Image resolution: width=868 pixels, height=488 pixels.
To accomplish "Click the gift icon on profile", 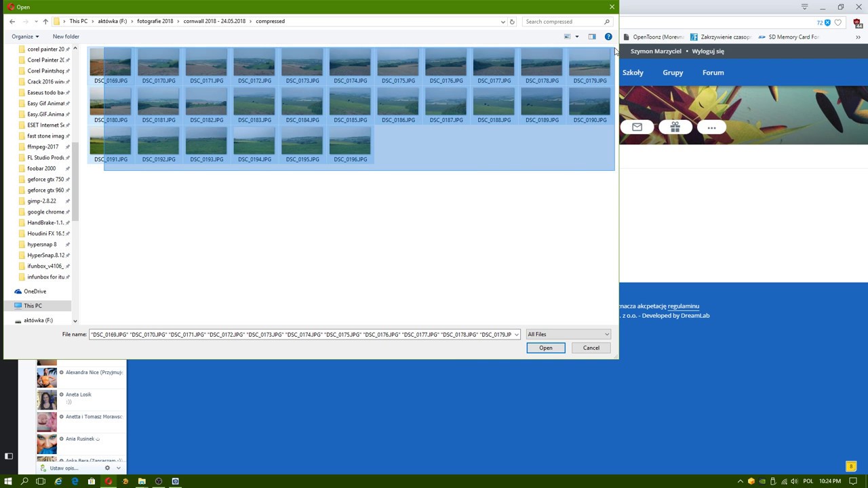I will [675, 127].
